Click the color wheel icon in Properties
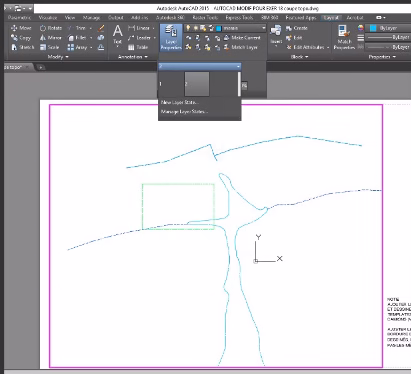The width and height of the screenshot is (412, 374). click(360, 28)
